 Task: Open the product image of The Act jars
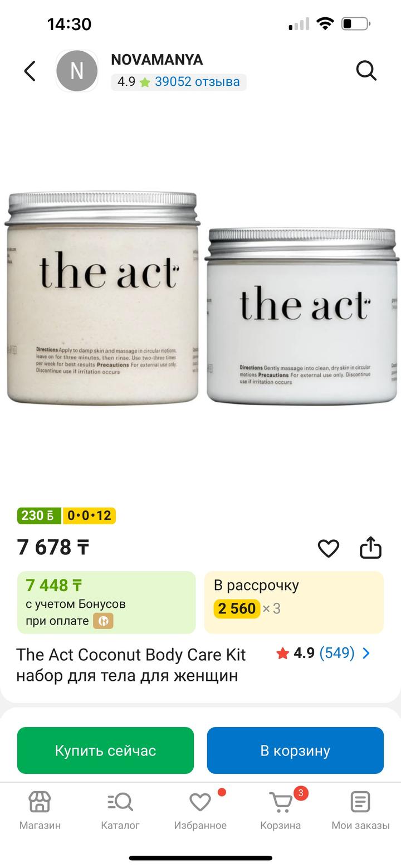[200, 298]
